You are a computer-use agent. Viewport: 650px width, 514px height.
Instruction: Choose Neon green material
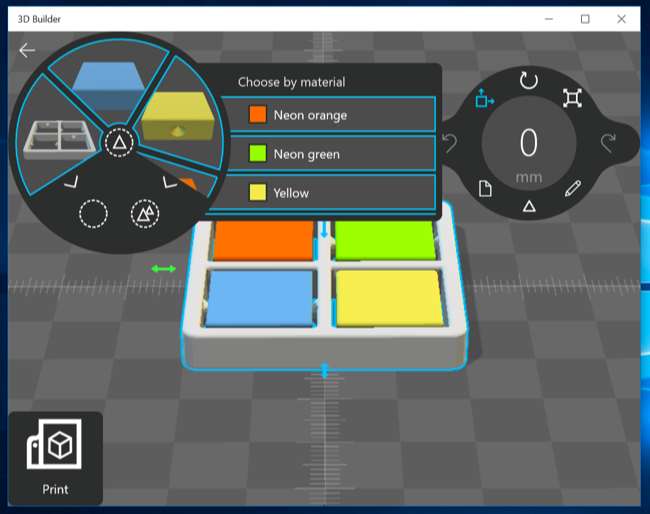pyautogui.click(x=328, y=154)
